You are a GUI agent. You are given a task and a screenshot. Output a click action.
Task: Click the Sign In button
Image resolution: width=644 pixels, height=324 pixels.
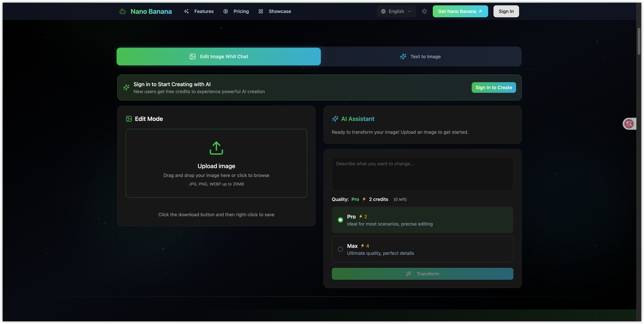[x=506, y=11]
